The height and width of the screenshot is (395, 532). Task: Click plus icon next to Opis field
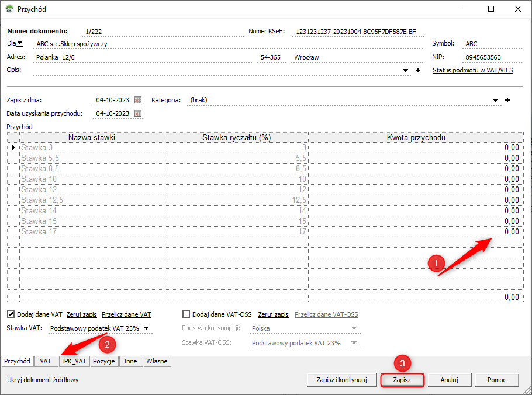[x=418, y=70]
